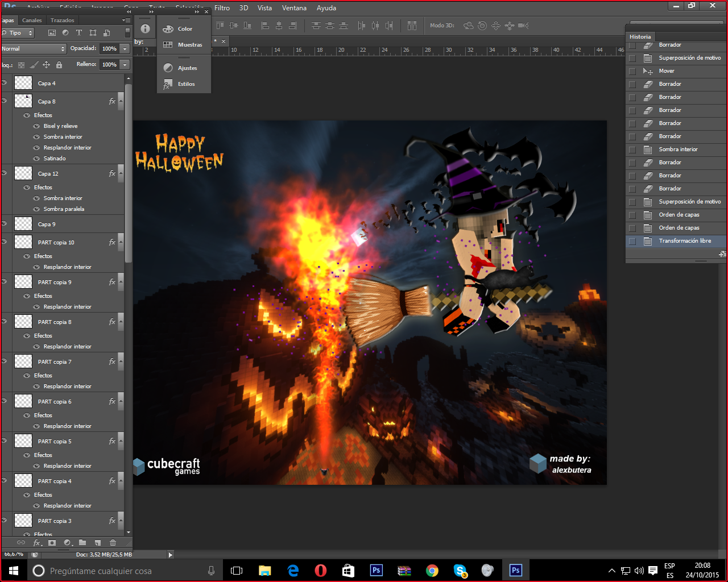Click the 3D rotate object icon
This screenshot has height=582, width=728.
click(x=469, y=26)
